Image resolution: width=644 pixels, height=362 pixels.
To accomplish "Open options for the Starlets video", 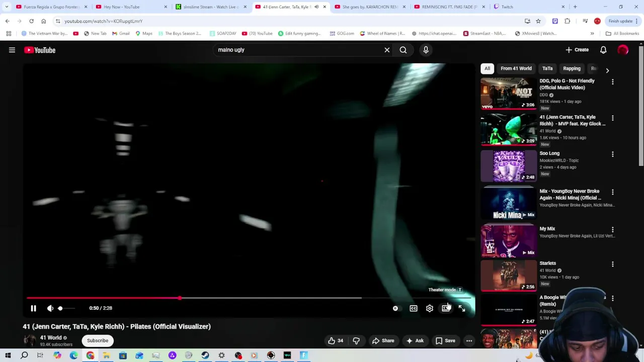I will coord(612,264).
